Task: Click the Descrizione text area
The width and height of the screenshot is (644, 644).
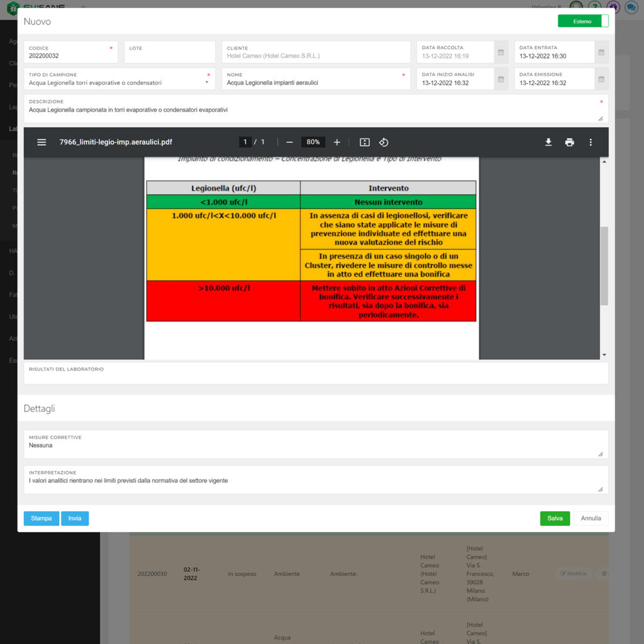Action: click(316, 109)
